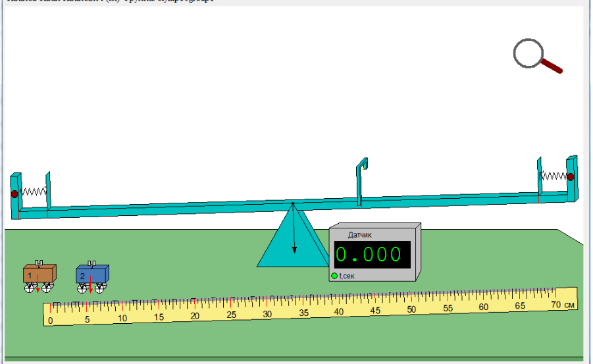The image size is (593, 364).
Task: Click the right bumper plate next to the spring
Action: [539, 176]
